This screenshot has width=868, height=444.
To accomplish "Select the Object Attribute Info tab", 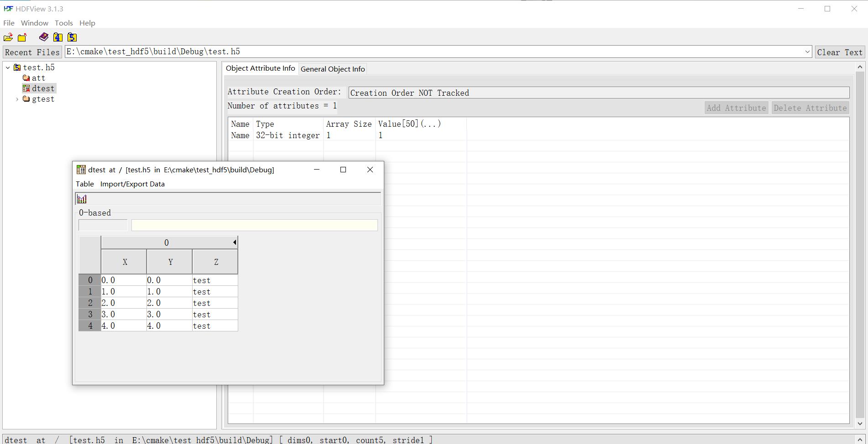I will point(261,68).
